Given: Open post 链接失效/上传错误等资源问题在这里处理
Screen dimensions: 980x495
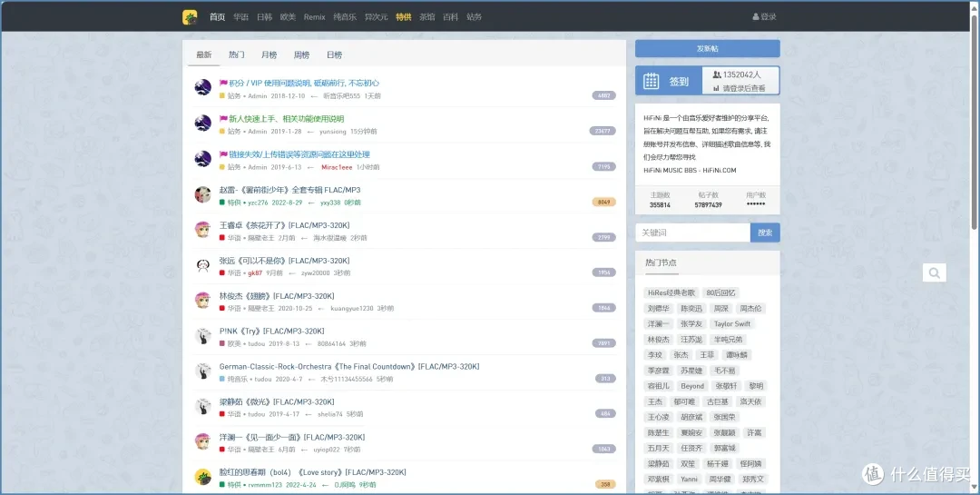Looking at the screenshot, I should 299,154.
